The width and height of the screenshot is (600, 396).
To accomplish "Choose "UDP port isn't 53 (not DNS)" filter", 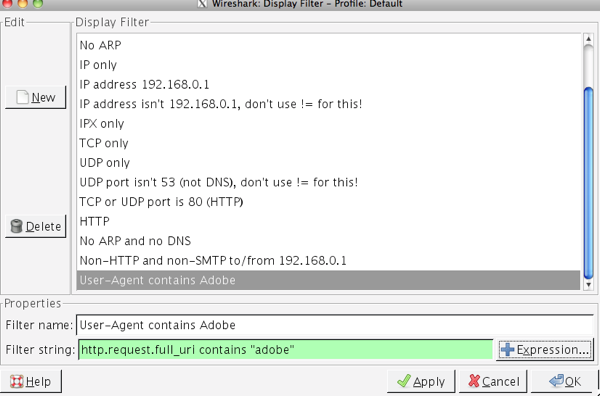I will click(328, 182).
